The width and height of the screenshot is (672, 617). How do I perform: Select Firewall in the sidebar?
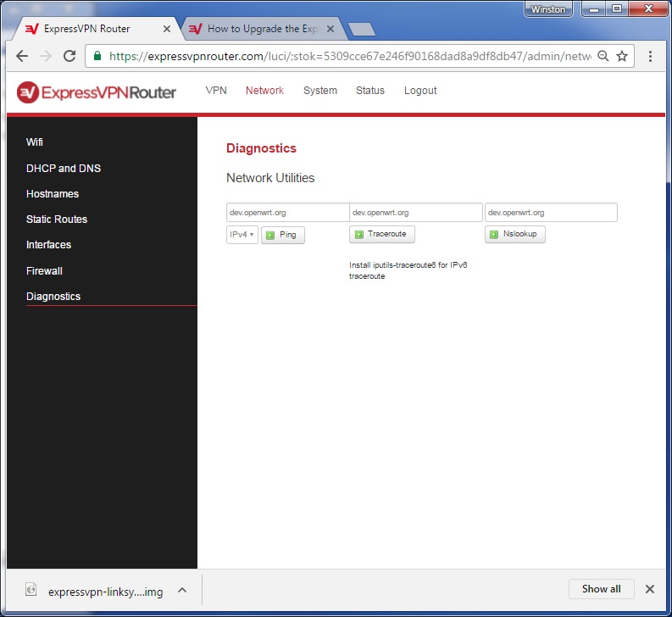tap(44, 271)
